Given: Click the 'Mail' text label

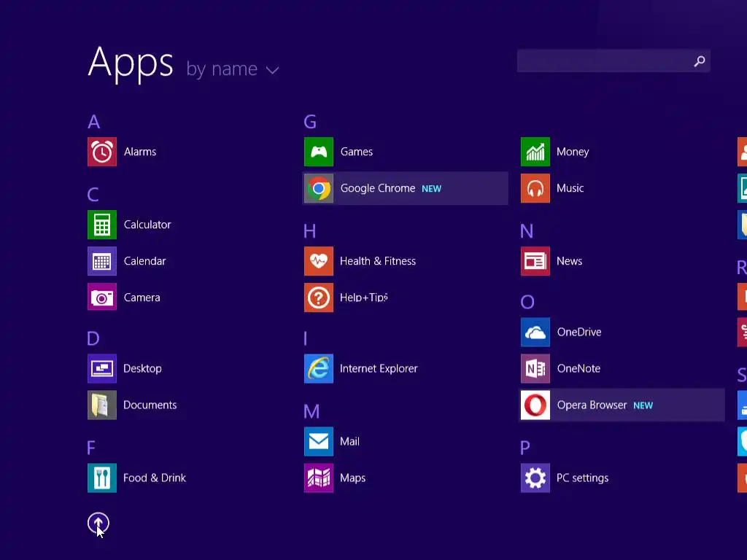Looking at the screenshot, I should tap(349, 441).
